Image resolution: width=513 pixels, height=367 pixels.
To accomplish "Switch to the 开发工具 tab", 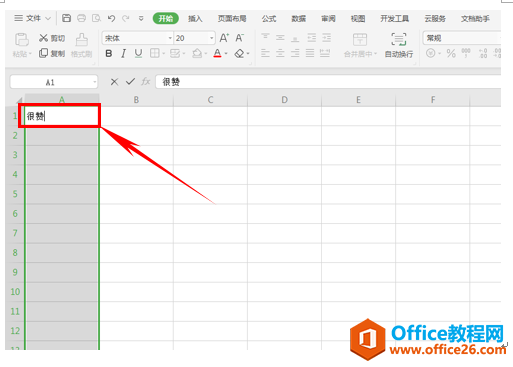I will click(x=395, y=18).
